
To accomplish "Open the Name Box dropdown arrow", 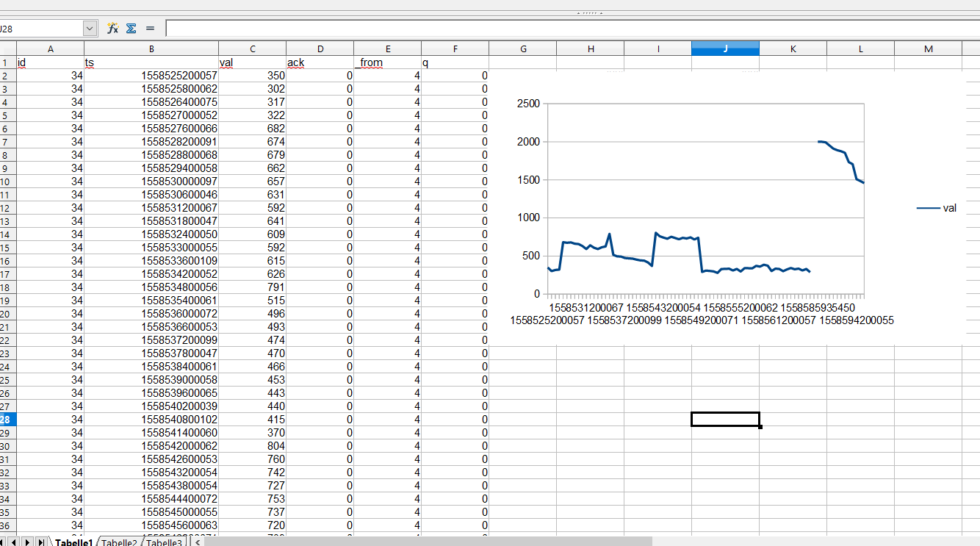I will 90,29.
